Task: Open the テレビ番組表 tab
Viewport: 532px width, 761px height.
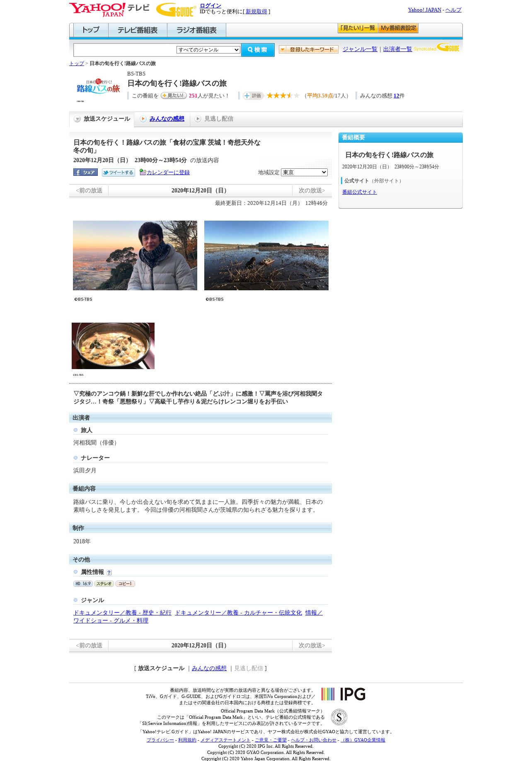Action: (138, 30)
